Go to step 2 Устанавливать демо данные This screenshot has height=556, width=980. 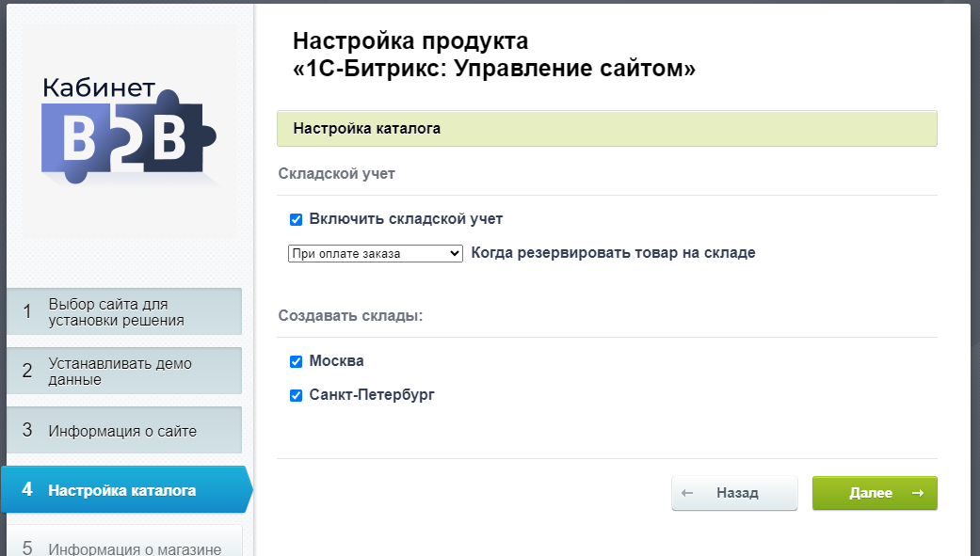[123, 371]
